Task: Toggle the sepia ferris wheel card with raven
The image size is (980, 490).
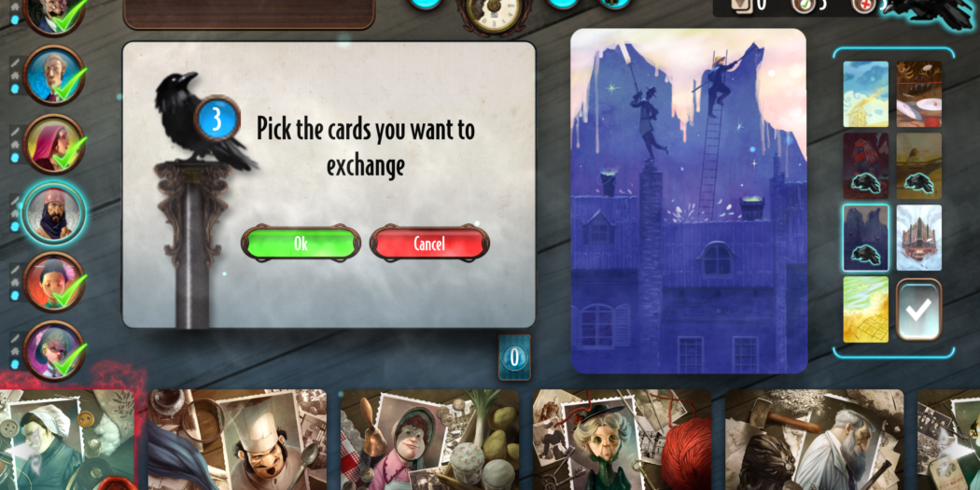Action: pyautogui.click(x=918, y=165)
